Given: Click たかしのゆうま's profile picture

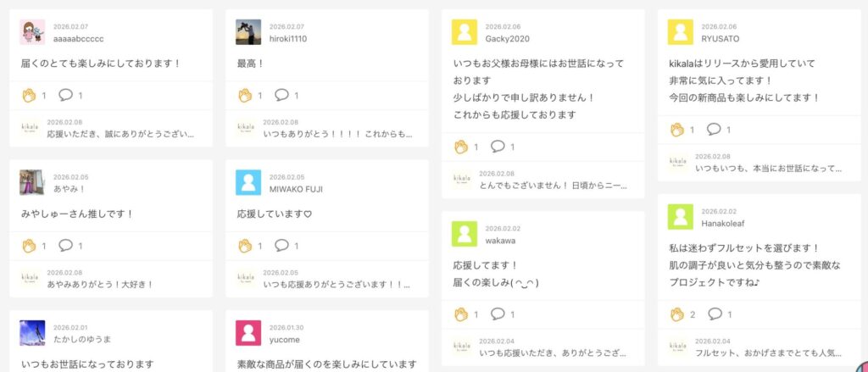Looking at the screenshot, I should 32,333.
